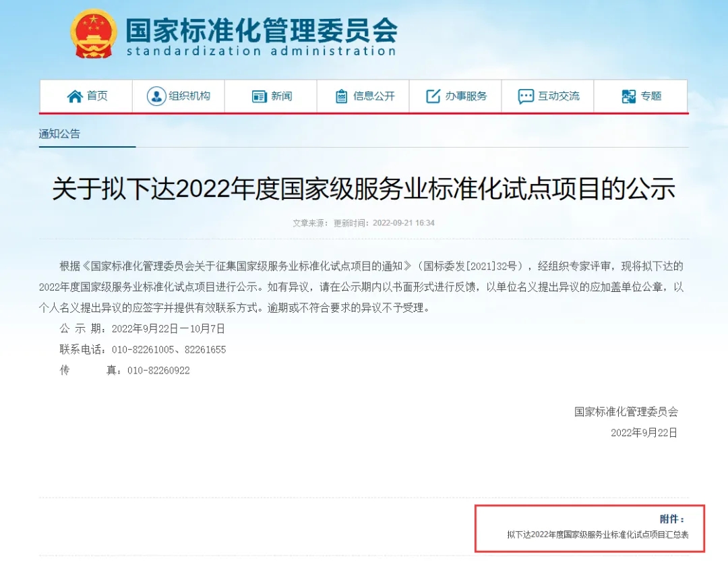
Task: Click the newspaper icon beside 新闻
Action: tap(259, 96)
